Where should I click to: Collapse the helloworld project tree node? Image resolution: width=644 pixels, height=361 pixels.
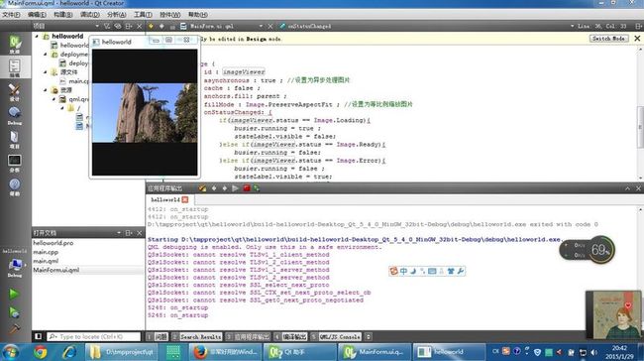point(37,36)
